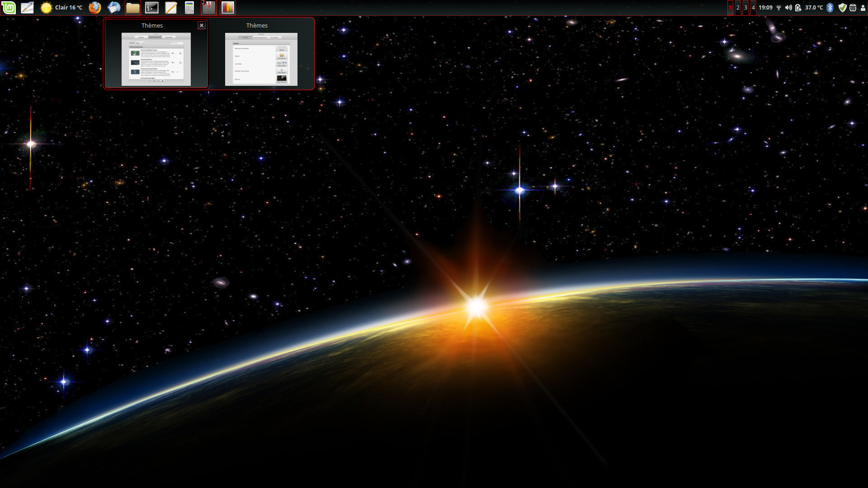
Task: Switch to workspace 3
Action: (x=745, y=7)
